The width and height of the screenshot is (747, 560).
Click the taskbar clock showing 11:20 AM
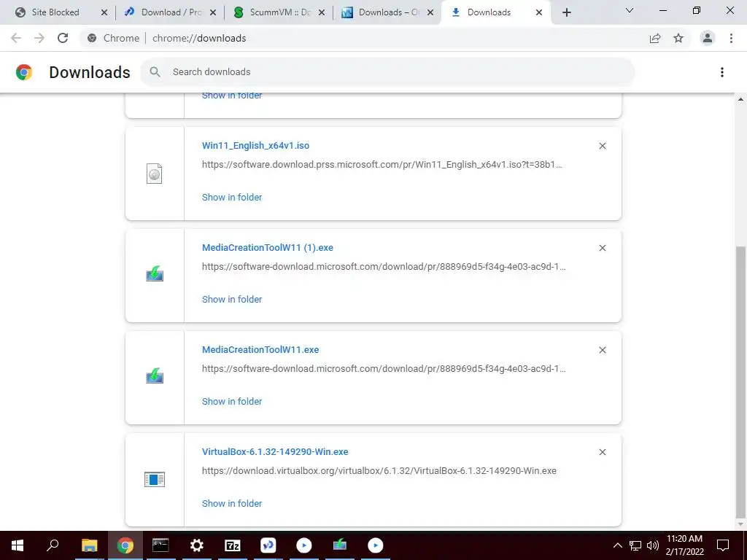pyautogui.click(x=684, y=545)
